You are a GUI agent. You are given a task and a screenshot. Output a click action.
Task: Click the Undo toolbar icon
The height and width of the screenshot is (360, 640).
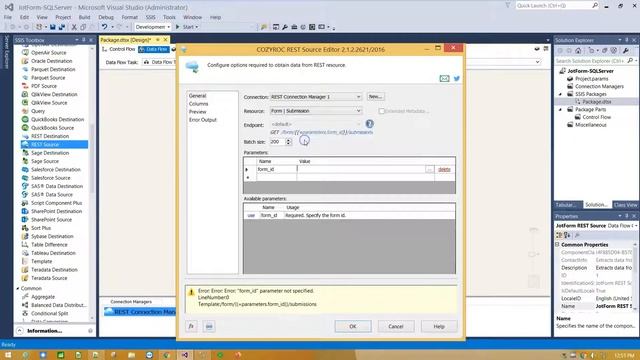[x=104, y=27]
